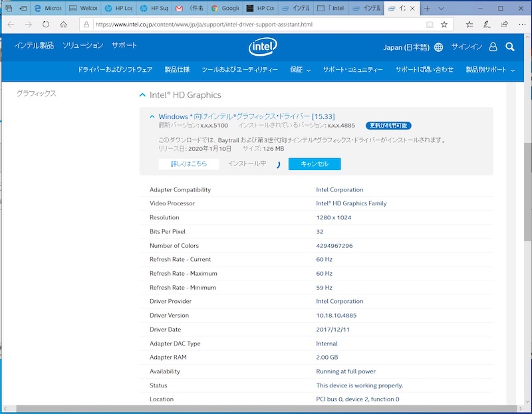Click the 詳しくはこちら button

189,163
